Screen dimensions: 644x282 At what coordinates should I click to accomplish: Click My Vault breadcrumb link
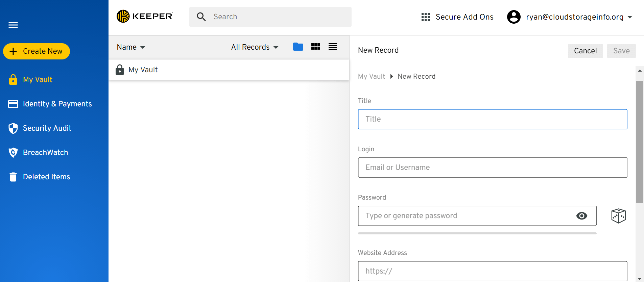point(372,76)
